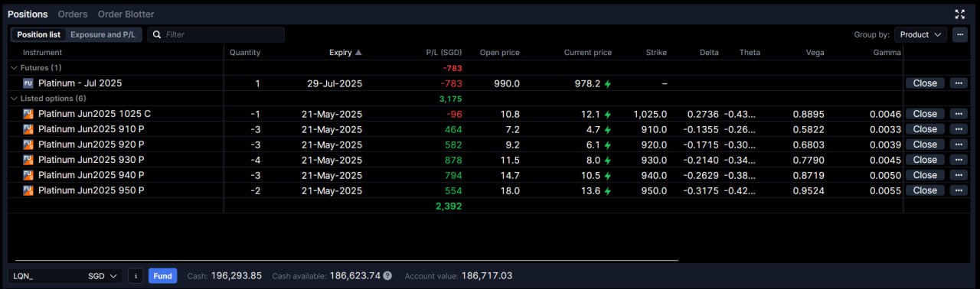980x289 pixels.
Task: Switch to the Exposure and P/L view
Action: 103,34
